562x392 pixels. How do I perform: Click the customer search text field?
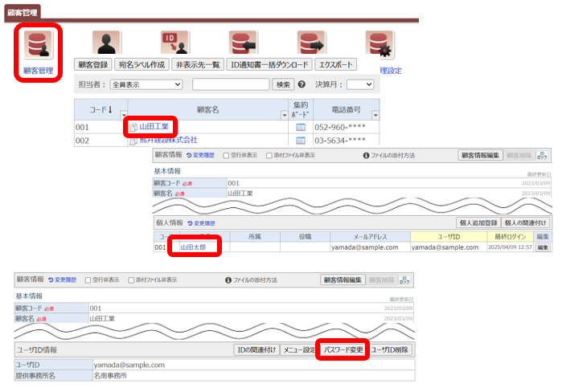[230, 84]
